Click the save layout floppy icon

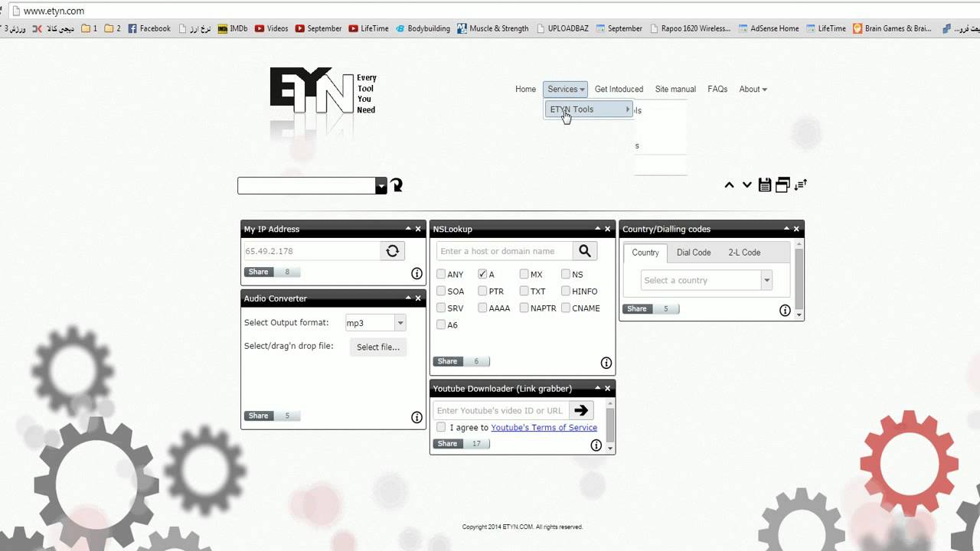pyautogui.click(x=764, y=184)
